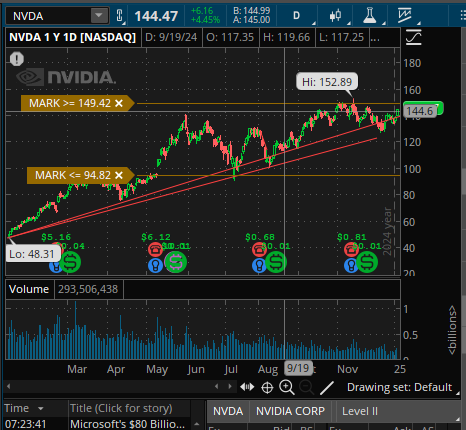Click the exclamation warning icon on chart
Viewport: 466px width, 430px height.
pyautogui.click(x=17, y=59)
